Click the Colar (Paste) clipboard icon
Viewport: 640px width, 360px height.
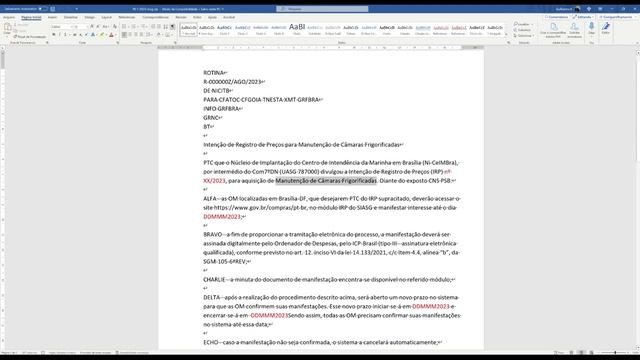(7, 29)
